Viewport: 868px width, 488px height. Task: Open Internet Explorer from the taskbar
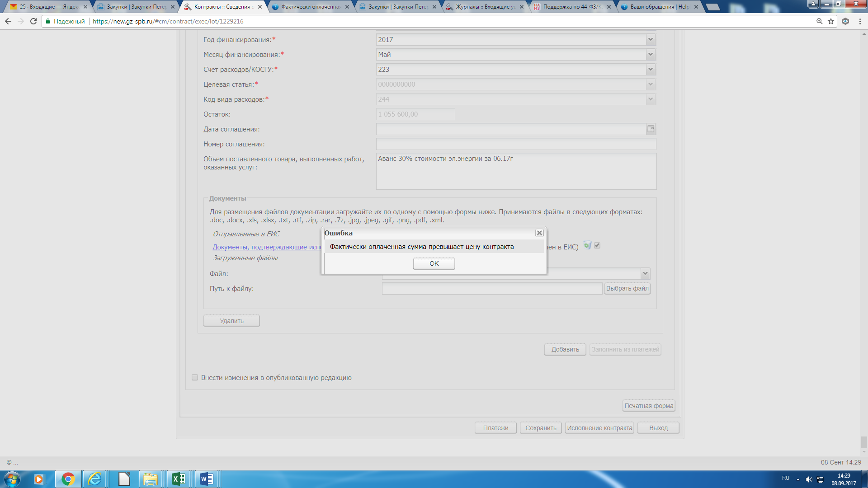click(95, 479)
